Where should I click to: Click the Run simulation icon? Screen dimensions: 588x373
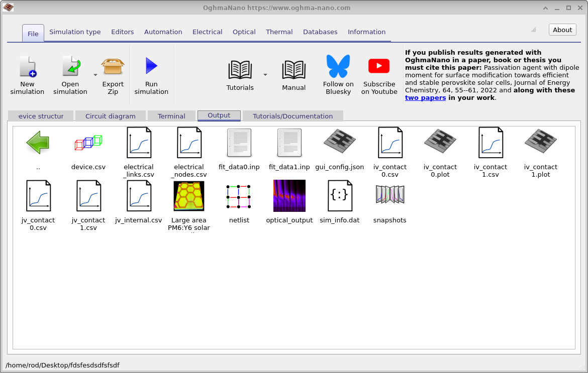(x=151, y=68)
